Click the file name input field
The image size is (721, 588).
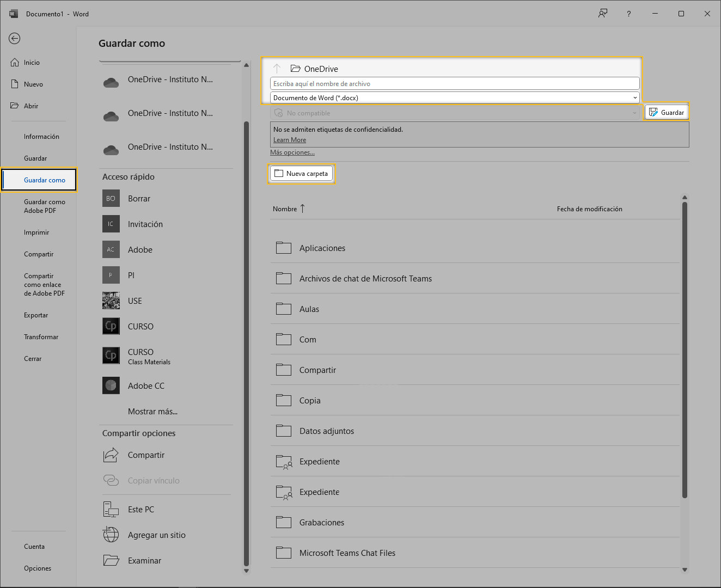coord(454,84)
